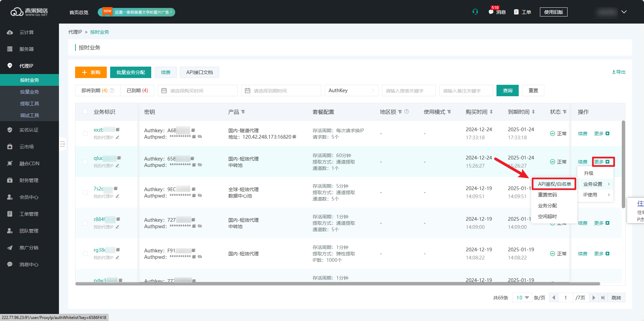Sort by 购买时间 column arrows
This screenshot has height=321, width=644.
pyautogui.click(x=491, y=112)
